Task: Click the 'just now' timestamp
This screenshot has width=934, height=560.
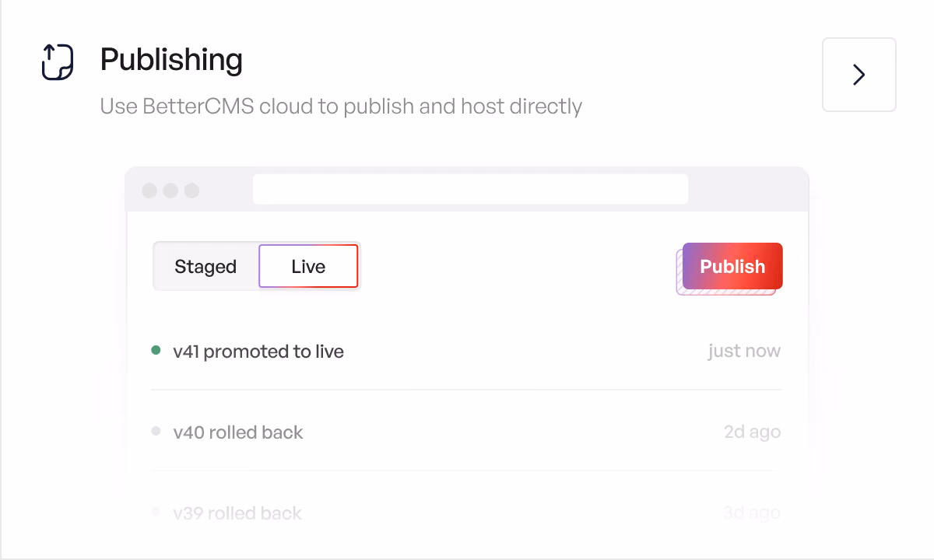Action: 744,351
